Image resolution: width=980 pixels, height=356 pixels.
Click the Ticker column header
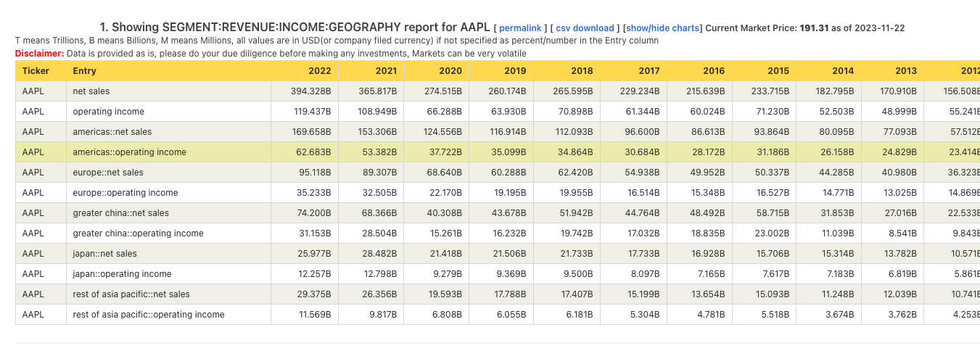click(x=41, y=71)
